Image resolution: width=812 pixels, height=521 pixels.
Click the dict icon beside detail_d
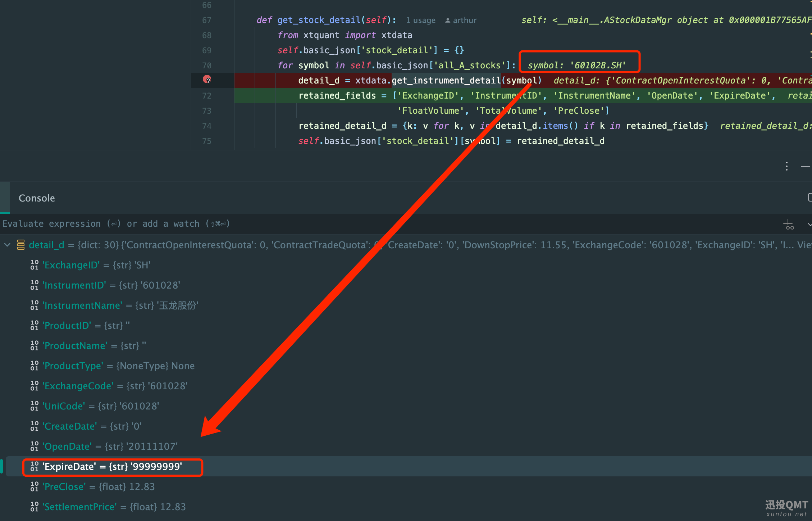click(x=21, y=245)
